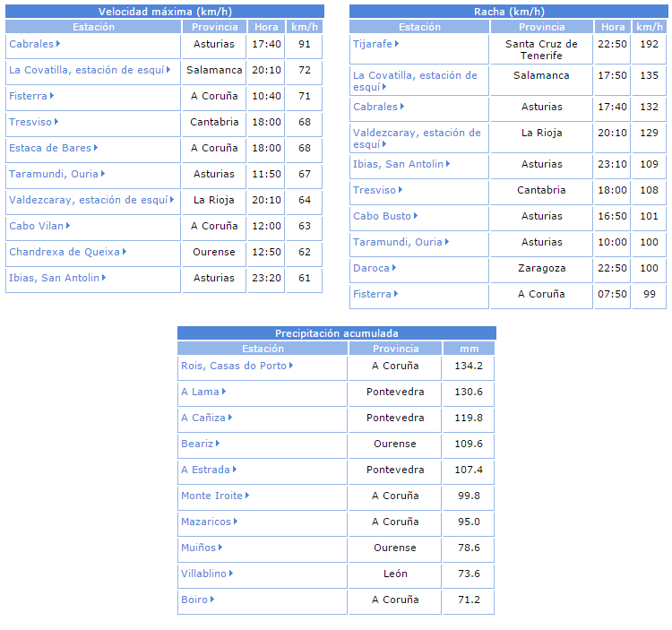672x630 pixels.
Task: Click the arrow icon beside Cabo Vilan
Action: 67,226
